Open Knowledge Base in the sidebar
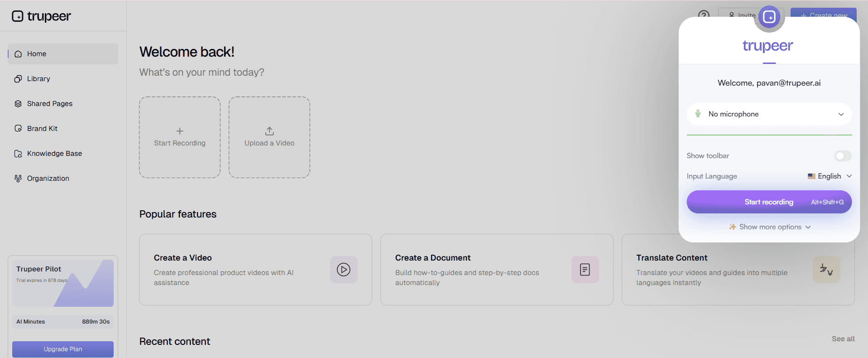Screen dimensions: 868x358 tap(63, 154)
